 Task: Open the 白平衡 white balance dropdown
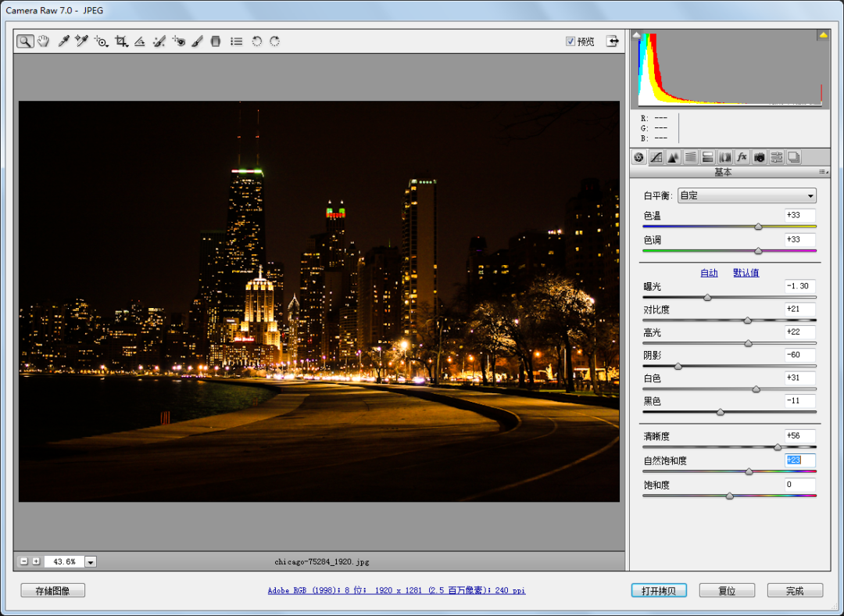[x=746, y=195]
